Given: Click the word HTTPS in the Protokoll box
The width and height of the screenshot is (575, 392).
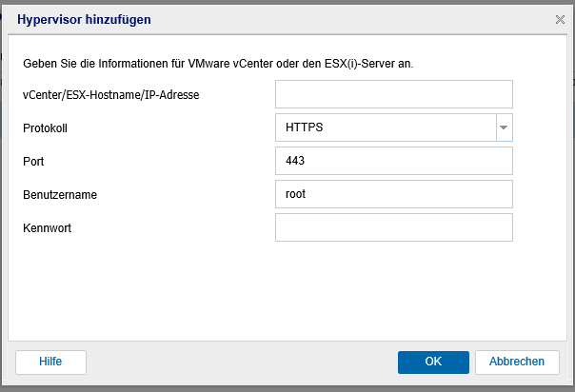Looking at the screenshot, I should click(304, 127).
